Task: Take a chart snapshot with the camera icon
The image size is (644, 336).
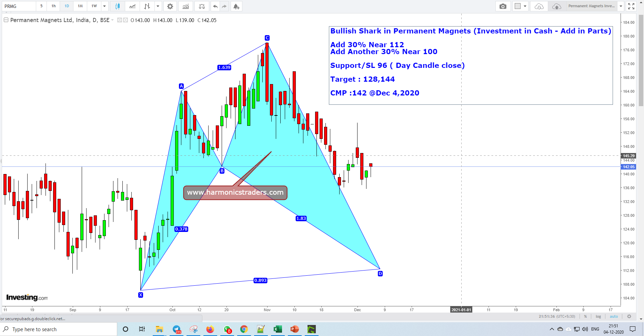Action: point(503,6)
